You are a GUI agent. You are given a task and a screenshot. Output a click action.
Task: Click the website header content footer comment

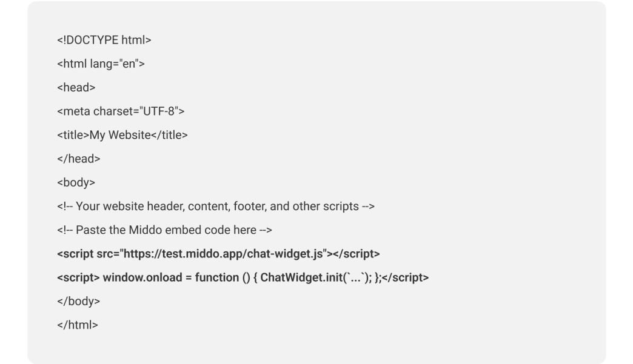point(216,207)
